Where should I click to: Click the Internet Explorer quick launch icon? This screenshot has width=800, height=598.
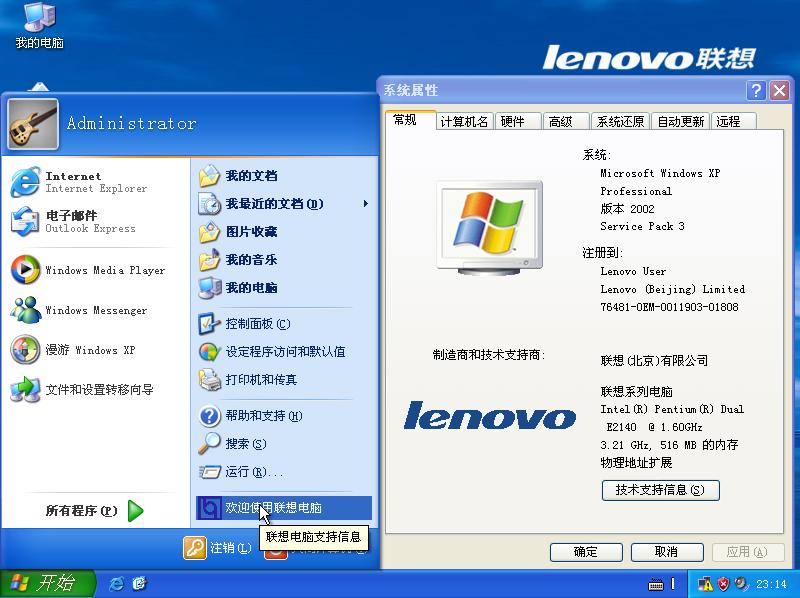pos(118,583)
